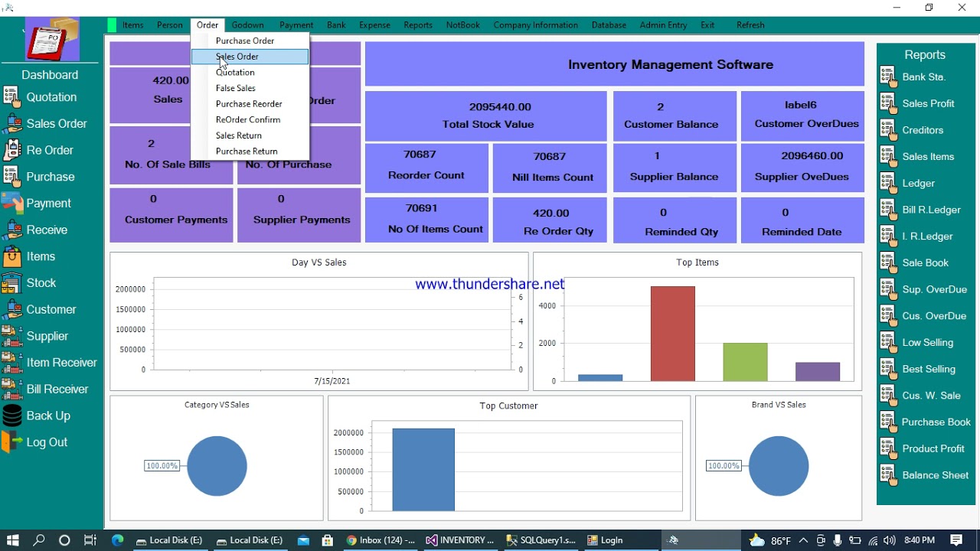
Task: Open the Admin Entry menu
Action: point(664,25)
